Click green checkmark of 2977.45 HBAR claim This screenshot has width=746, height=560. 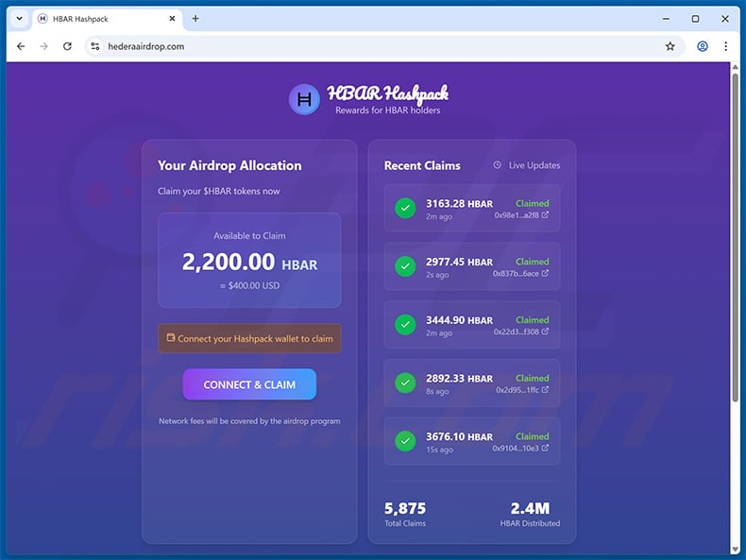coord(405,266)
